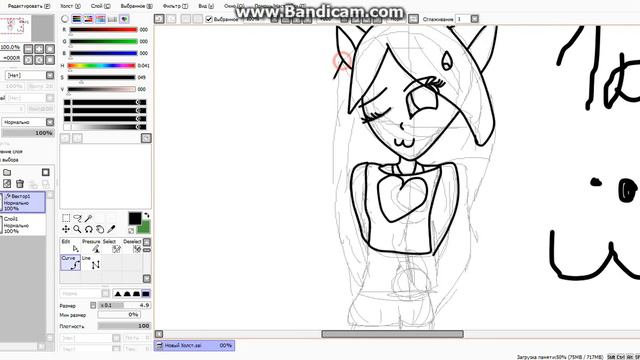Select the magic wand tool
This screenshot has width=640, height=360.
point(89,218)
